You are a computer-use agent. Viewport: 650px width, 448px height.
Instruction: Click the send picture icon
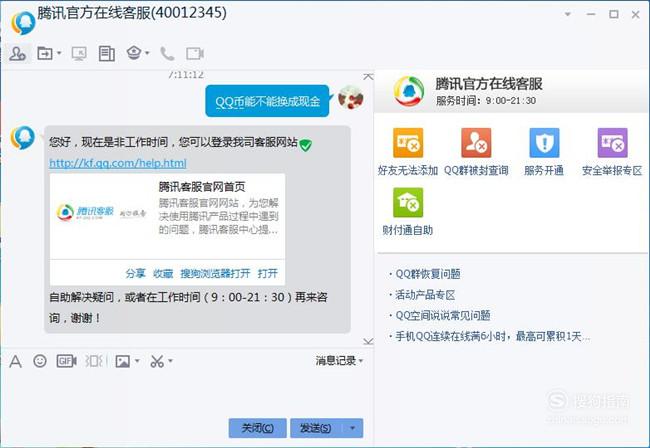(x=123, y=361)
